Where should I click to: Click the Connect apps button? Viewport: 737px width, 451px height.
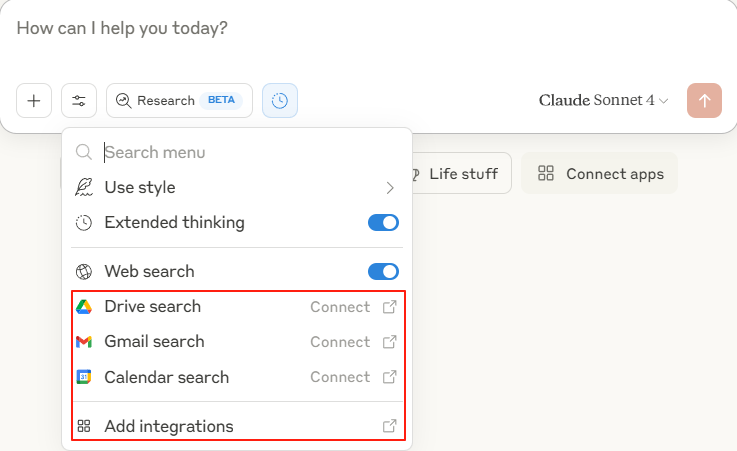[599, 173]
